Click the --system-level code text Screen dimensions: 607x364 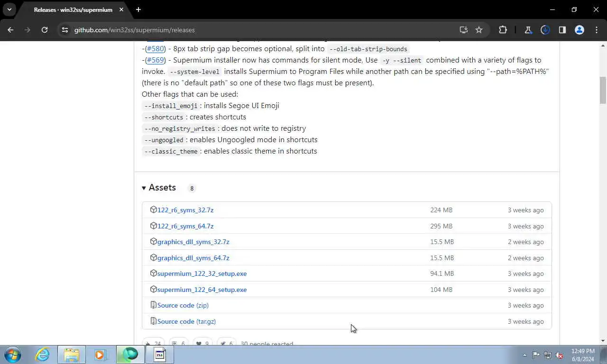[x=194, y=72]
